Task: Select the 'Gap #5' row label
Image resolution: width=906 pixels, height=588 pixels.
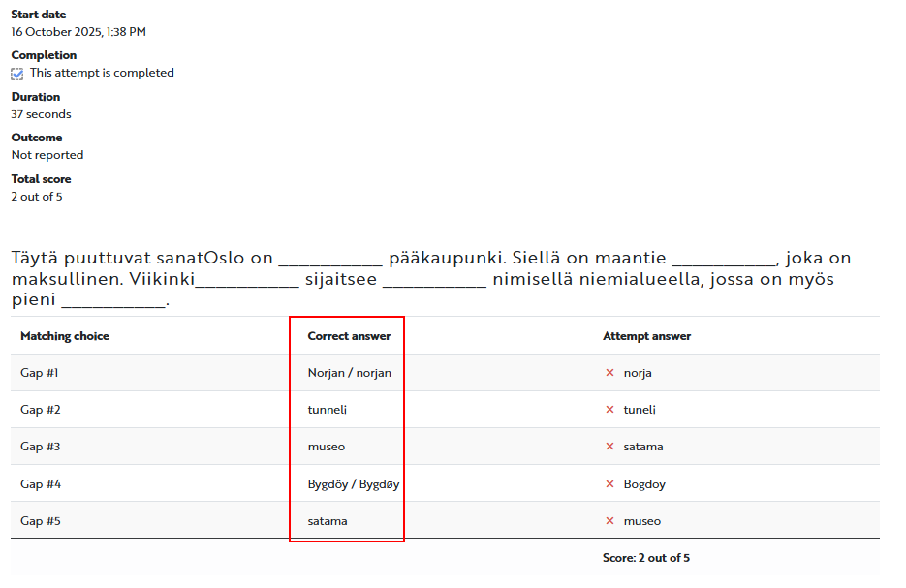Action: coord(41,521)
